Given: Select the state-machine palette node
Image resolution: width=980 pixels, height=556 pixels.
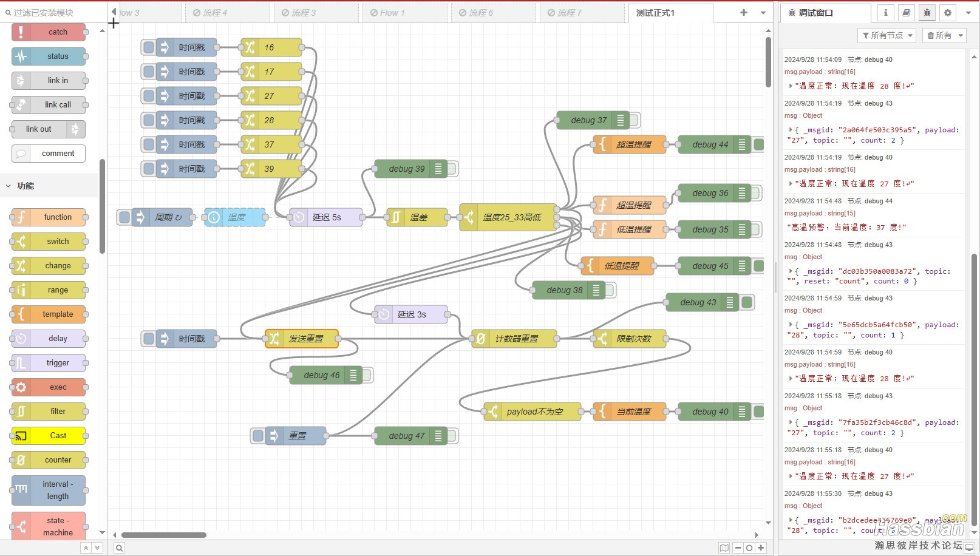Looking at the screenshot, I should (49, 526).
